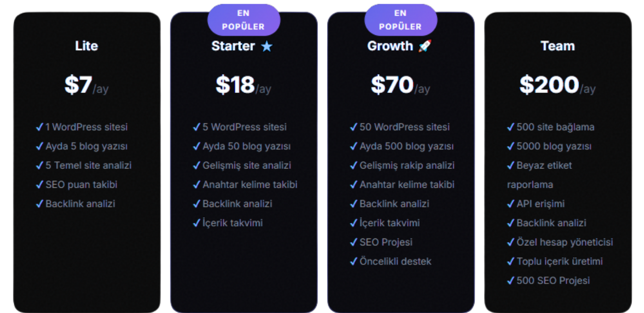Click the "Ayda 500 blog yazısı" feature text
644x313 pixels.
406,146
